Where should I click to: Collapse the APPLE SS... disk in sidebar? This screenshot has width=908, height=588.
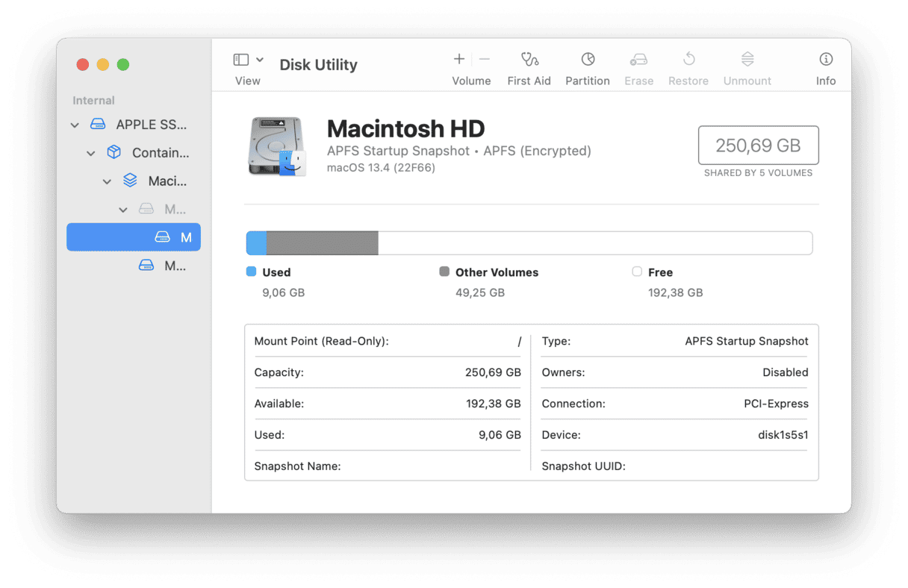pos(75,124)
